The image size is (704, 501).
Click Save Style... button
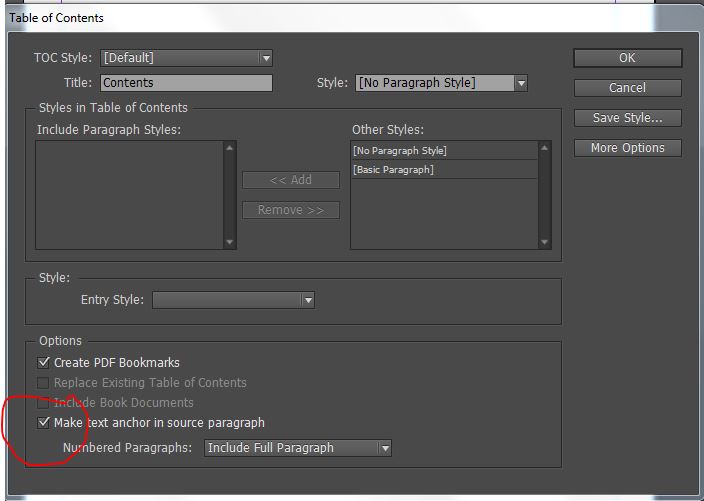click(628, 118)
